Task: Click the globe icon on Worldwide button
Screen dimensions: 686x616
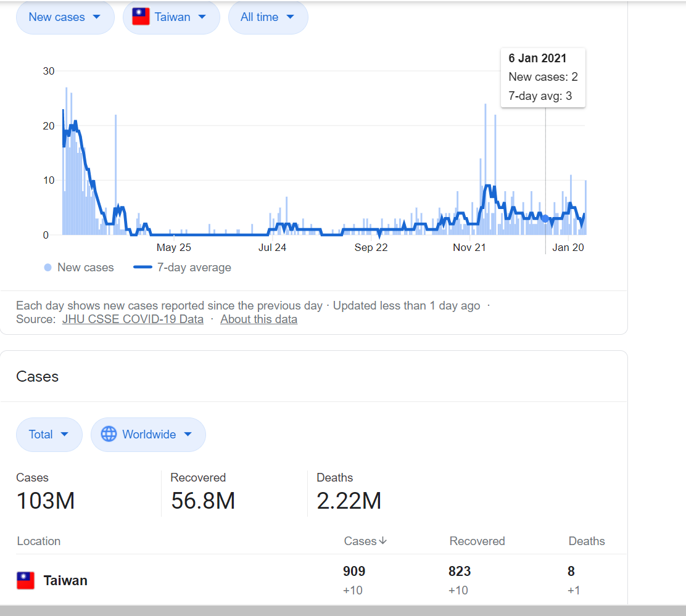Action: click(x=109, y=435)
